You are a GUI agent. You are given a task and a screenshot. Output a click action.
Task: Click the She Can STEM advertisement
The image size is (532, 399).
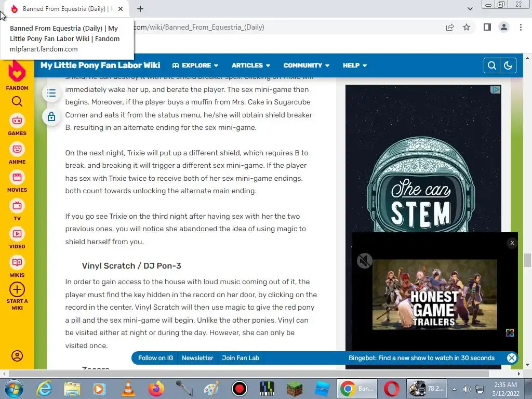pos(423,158)
